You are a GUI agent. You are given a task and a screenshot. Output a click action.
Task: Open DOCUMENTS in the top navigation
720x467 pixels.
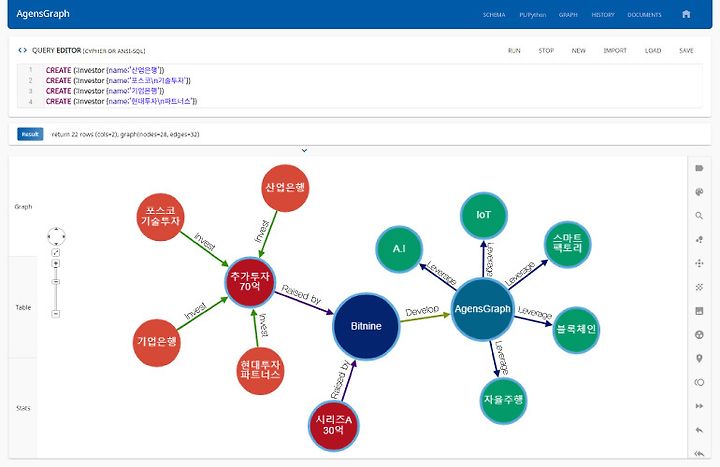tap(644, 15)
